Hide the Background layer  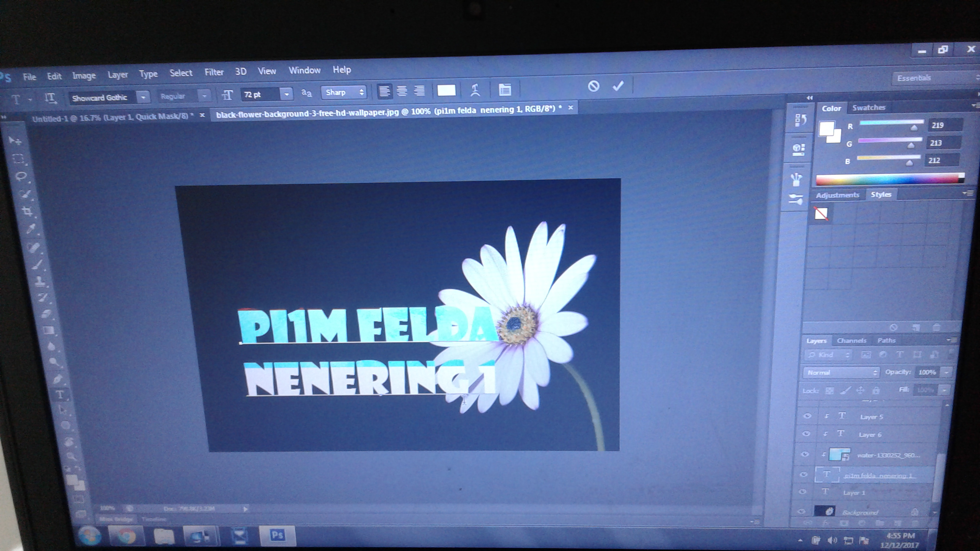coord(801,511)
